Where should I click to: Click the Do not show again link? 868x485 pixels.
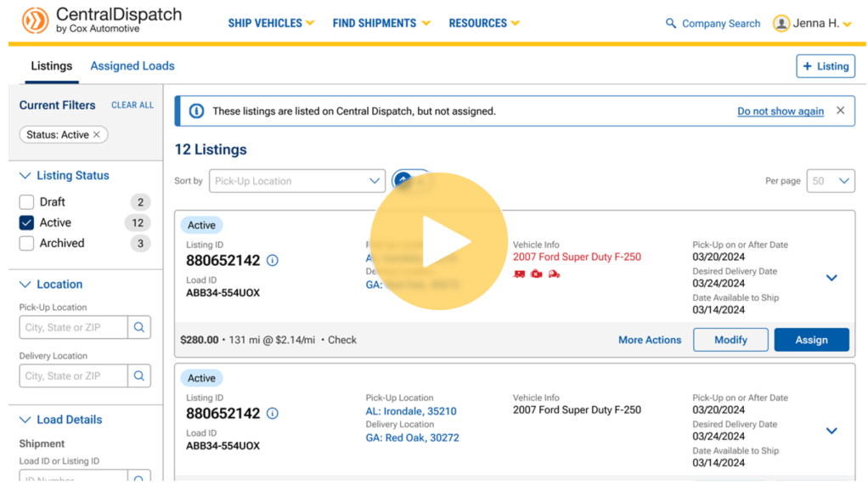tap(780, 111)
